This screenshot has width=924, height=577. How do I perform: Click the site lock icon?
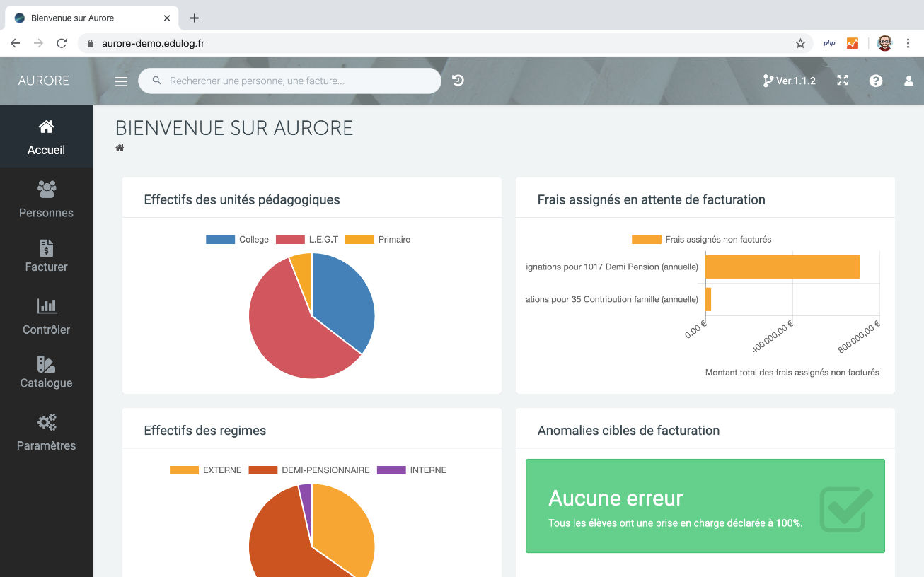(x=90, y=43)
